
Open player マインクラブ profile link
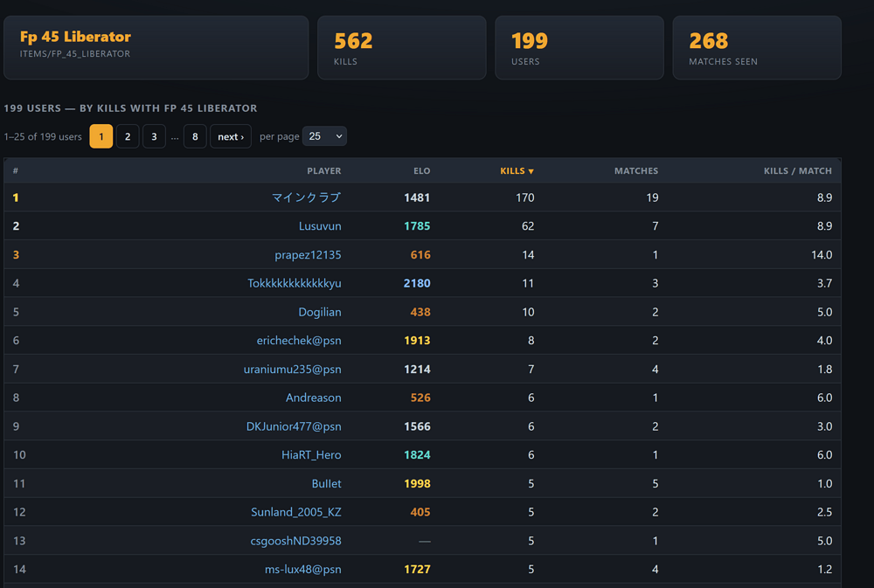coord(306,197)
